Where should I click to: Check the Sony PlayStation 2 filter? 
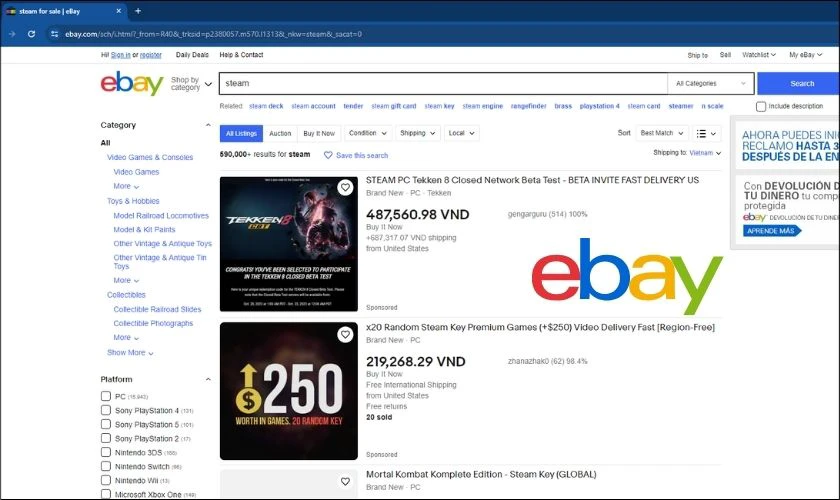pos(106,438)
